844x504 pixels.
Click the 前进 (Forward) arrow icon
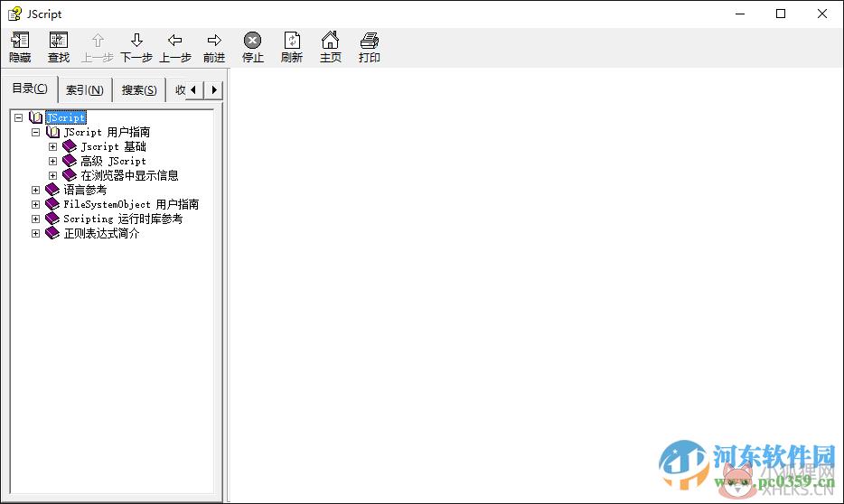point(214,41)
